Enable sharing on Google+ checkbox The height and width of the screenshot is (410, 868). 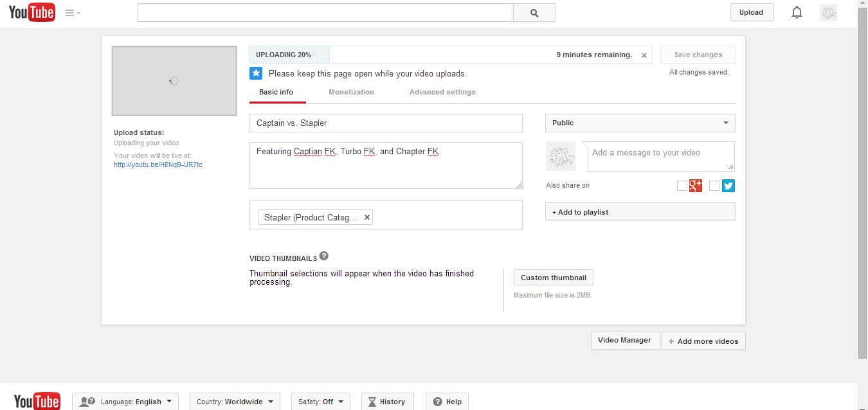(x=682, y=186)
